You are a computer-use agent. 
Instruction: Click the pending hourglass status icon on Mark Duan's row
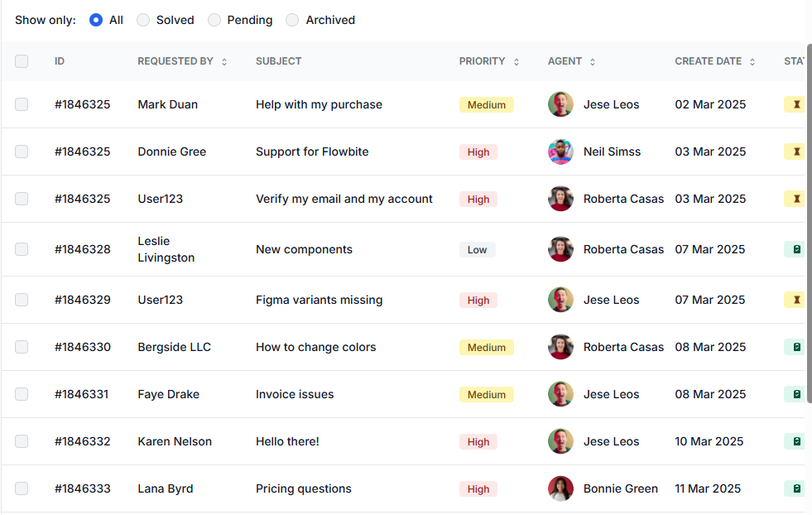coord(796,104)
